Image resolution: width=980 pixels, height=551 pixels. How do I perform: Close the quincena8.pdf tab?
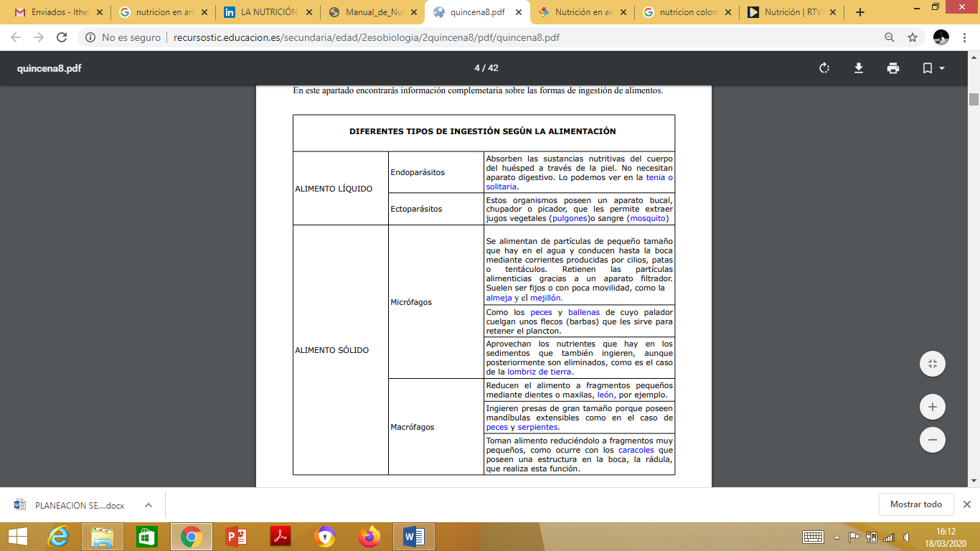point(518,12)
